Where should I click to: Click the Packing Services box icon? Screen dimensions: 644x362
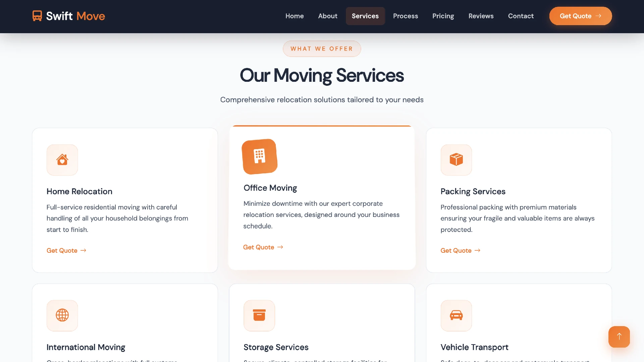pos(456,160)
